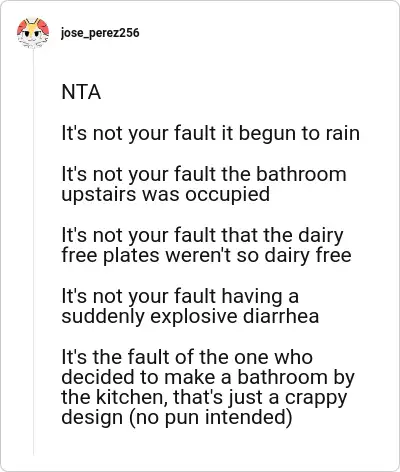Click the word 'diarrhea'
Viewport: 400px width, 472px height.
281,316
